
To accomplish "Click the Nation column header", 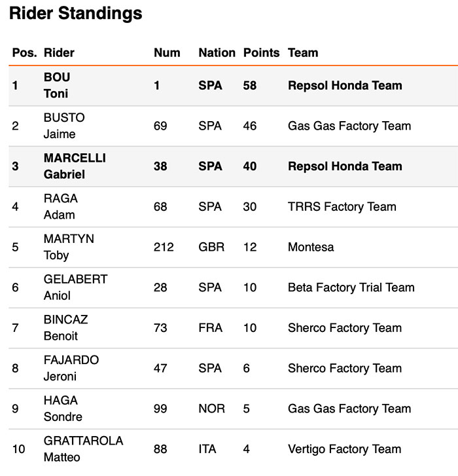I will [217, 52].
